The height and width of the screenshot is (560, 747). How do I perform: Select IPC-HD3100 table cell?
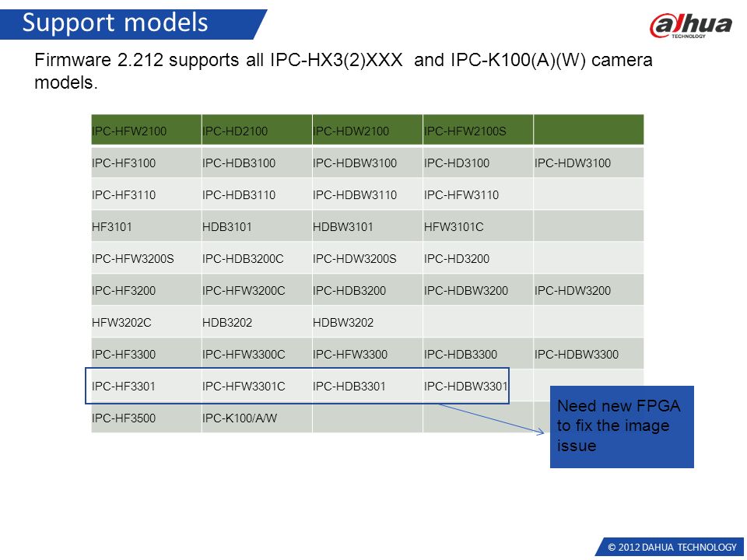pos(478,163)
